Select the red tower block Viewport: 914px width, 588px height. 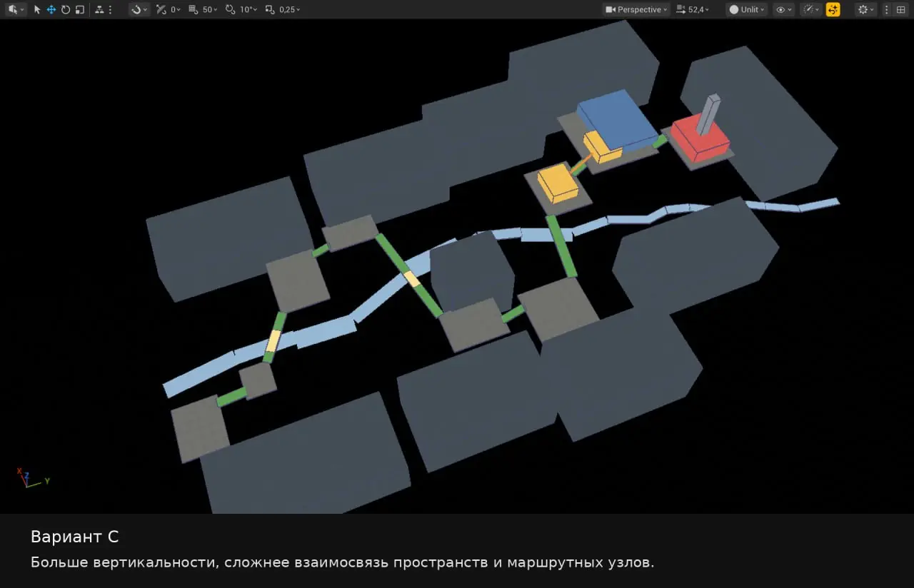700,139
